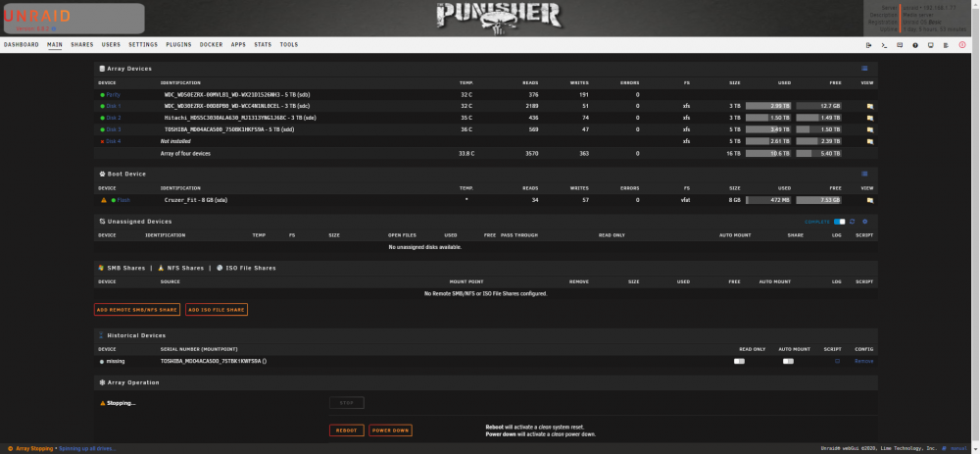This screenshot has width=980, height=454.
Task: Go to the Settings menu
Action: (143, 45)
